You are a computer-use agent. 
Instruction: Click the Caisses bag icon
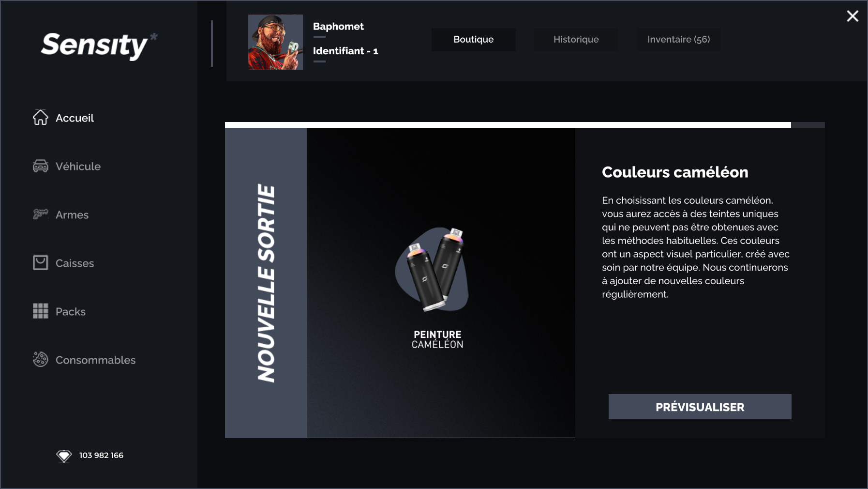pos(41,262)
